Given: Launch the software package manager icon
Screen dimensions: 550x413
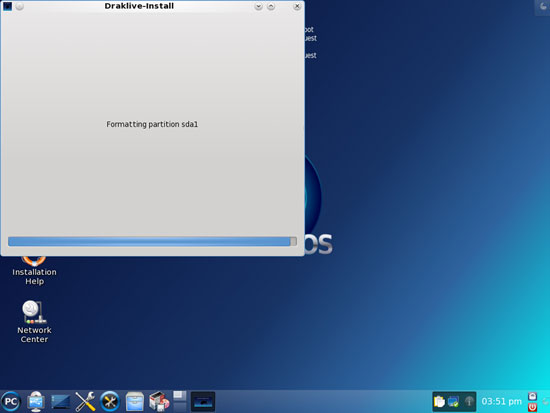Looking at the screenshot, I should pyautogui.click(x=159, y=401).
